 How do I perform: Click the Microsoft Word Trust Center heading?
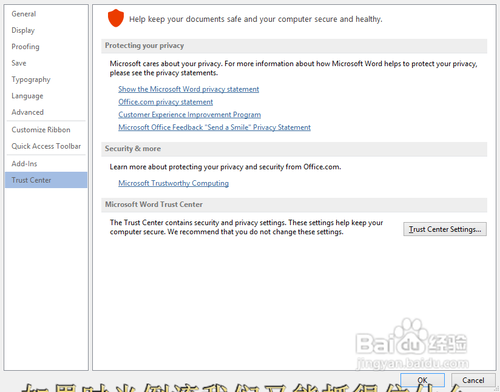(x=154, y=204)
